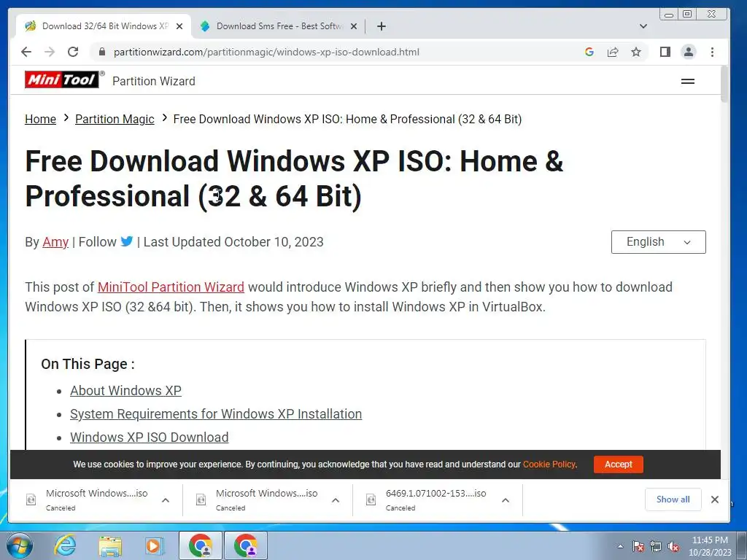Image resolution: width=747 pixels, height=560 pixels.
Task: Show hidden system tray icons
Action: (x=620, y=546)
